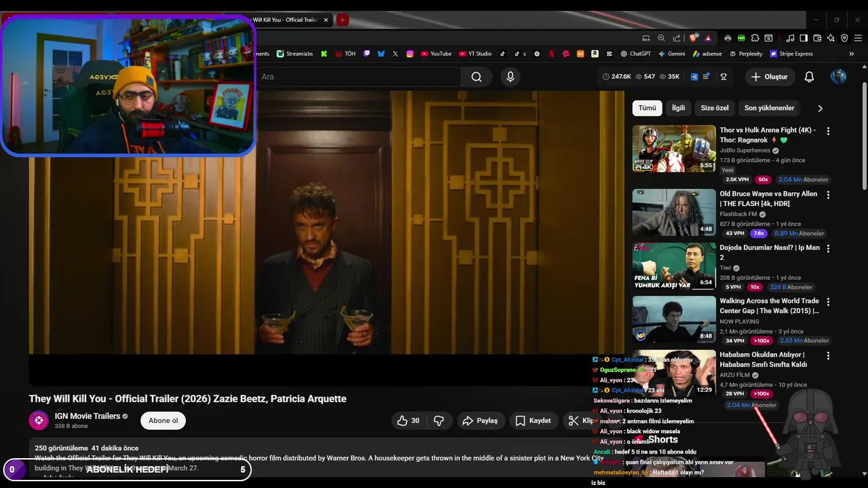Open the TÖH bookmark
The image size is (868, 488).
345,54
